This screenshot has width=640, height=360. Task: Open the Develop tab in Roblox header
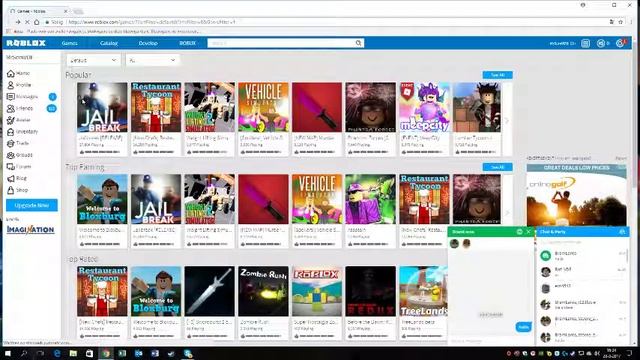pos(148,43)
